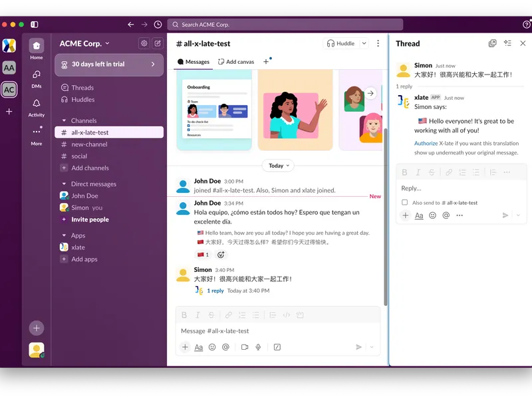Click the Add canvas tab
Image resolution: width=532 pixels, height=399 pixels.
[236, 62]
